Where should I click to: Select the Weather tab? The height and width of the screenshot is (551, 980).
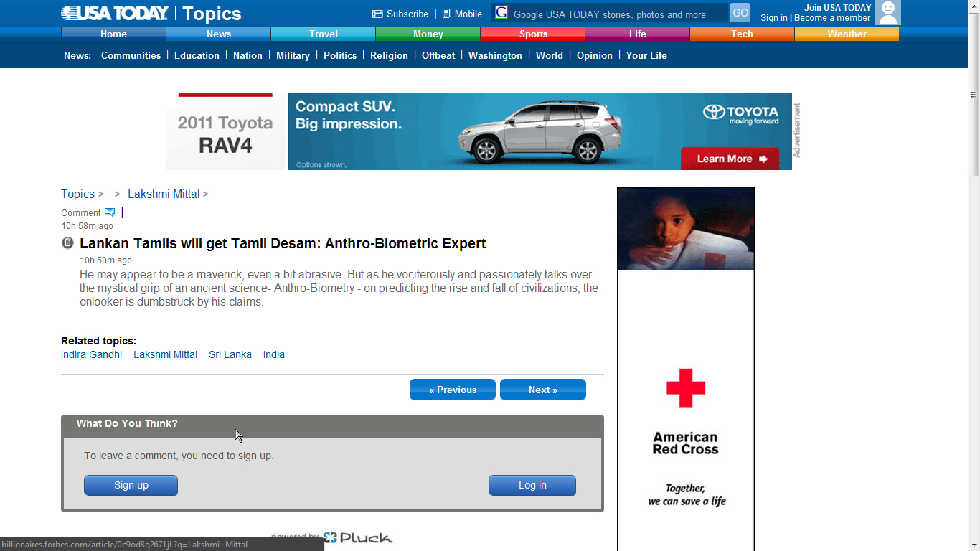(847, 34)
